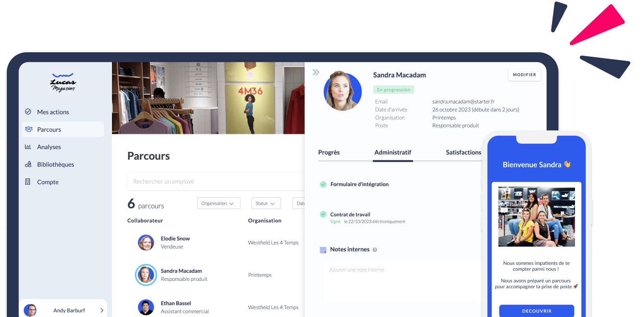Open the Satisfactions tab
This screenshot has height=317, width=644.
pyautogui.click(x=464, y=152)
